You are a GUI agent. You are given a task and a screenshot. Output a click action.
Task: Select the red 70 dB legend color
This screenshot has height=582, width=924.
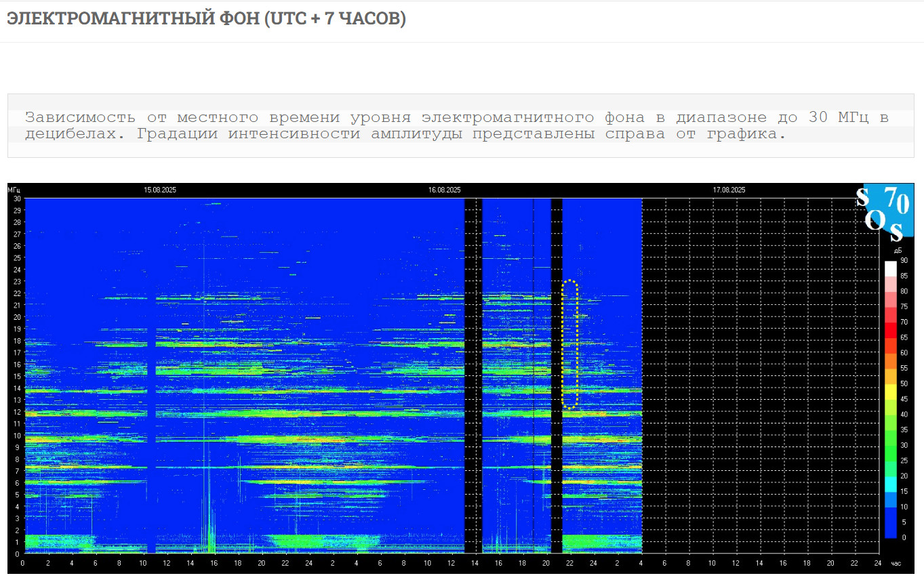890,327
